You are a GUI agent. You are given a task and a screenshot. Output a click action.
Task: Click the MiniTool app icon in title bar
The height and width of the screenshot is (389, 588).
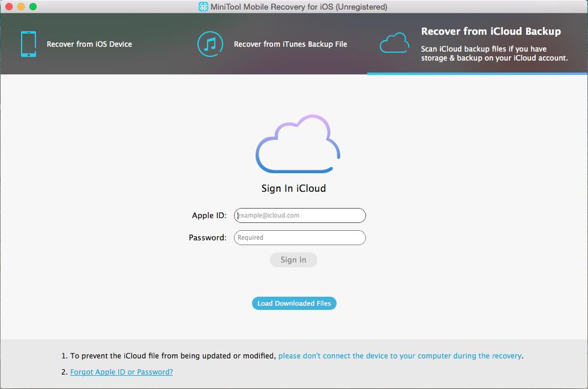click(203, 7)
